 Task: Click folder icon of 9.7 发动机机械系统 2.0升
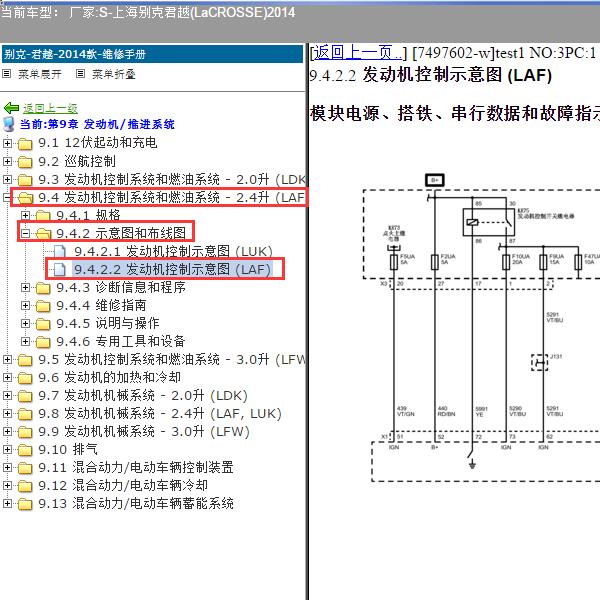tap(25, 396)
